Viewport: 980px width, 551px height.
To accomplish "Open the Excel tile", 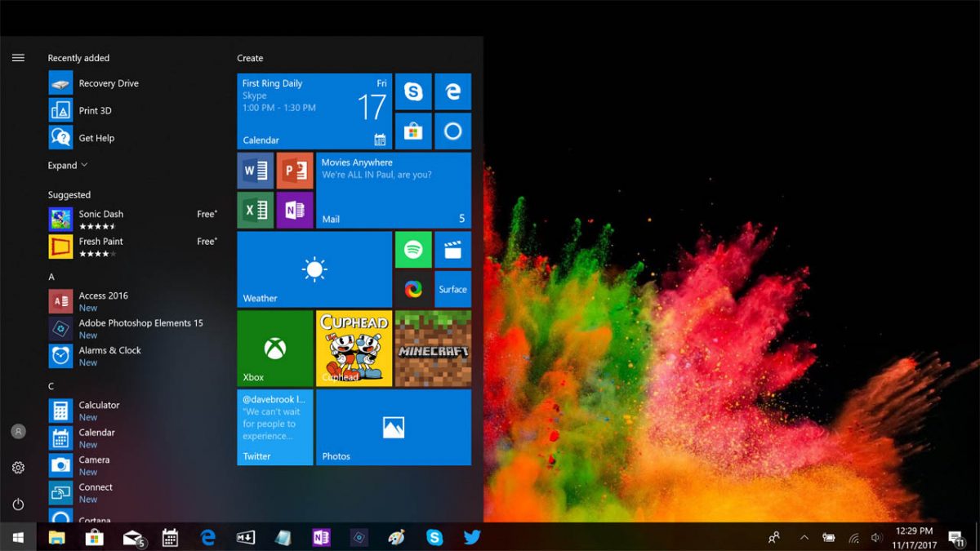I will coord(255,210).
